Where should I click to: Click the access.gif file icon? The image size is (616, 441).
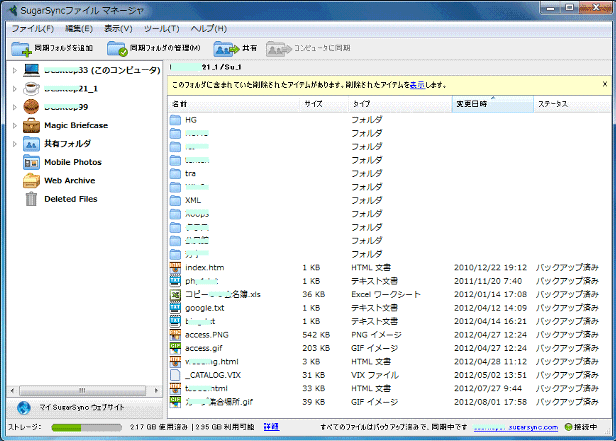(x=175, y=348)
